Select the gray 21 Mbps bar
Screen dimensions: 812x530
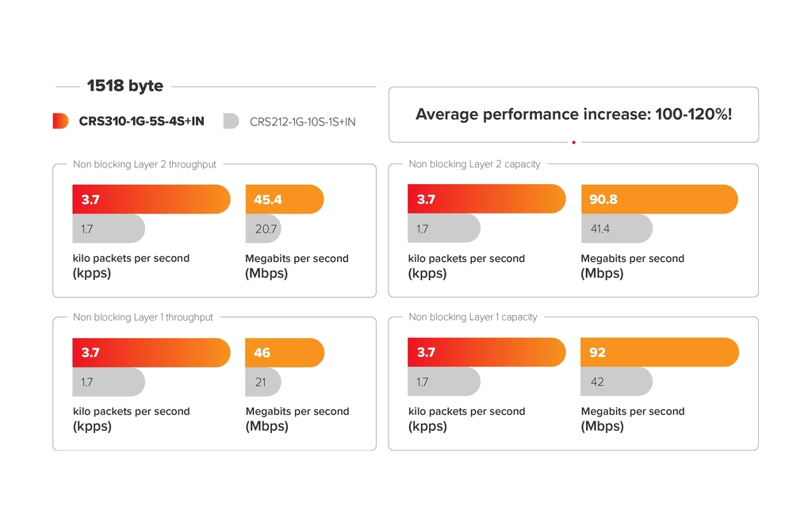(263, 382)
